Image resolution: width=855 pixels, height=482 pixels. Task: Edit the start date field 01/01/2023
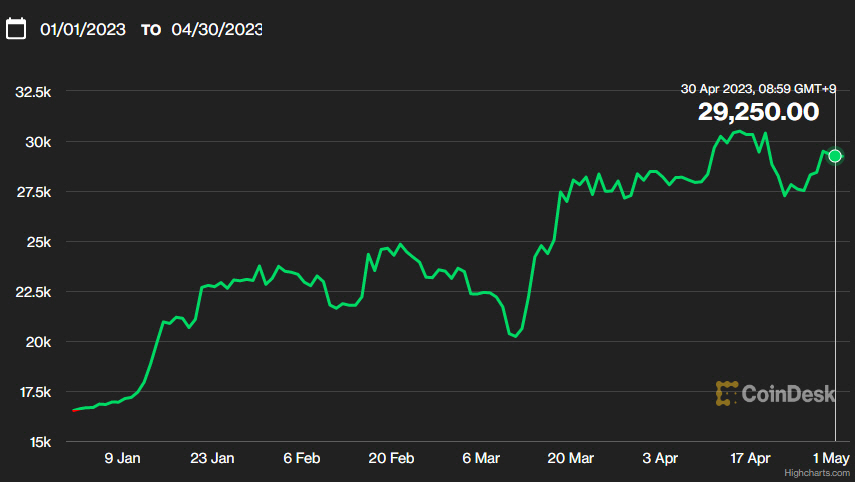pyautogui.click(x=83, y=30)
